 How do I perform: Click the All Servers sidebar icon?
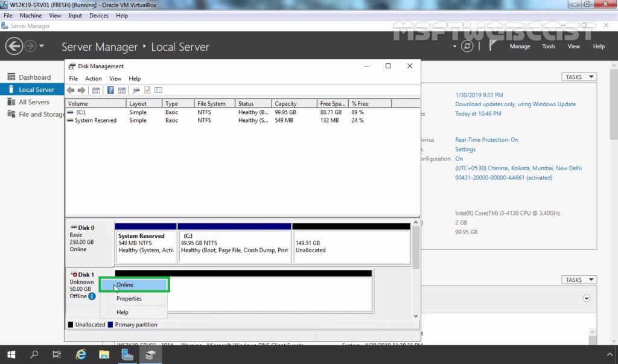click(11, 102)
